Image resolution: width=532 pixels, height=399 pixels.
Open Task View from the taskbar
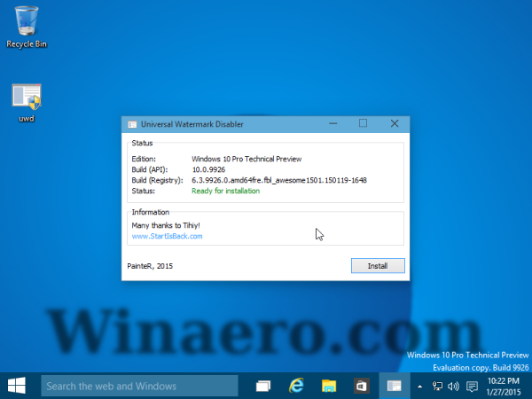click(263, 386)
